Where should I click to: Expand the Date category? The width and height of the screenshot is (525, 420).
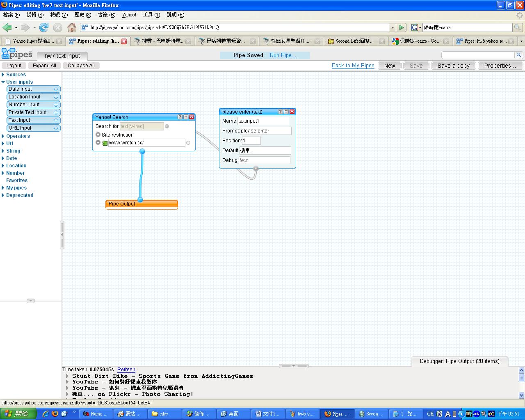coord(3,158)
